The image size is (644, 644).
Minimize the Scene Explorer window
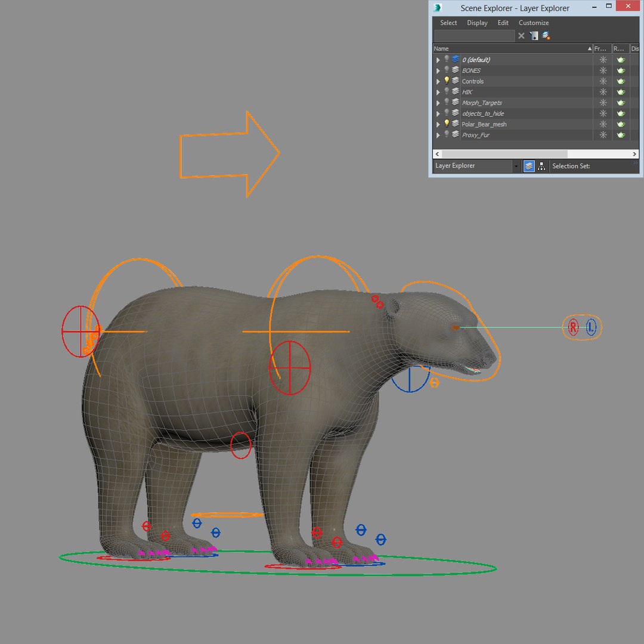coord(594,6)
